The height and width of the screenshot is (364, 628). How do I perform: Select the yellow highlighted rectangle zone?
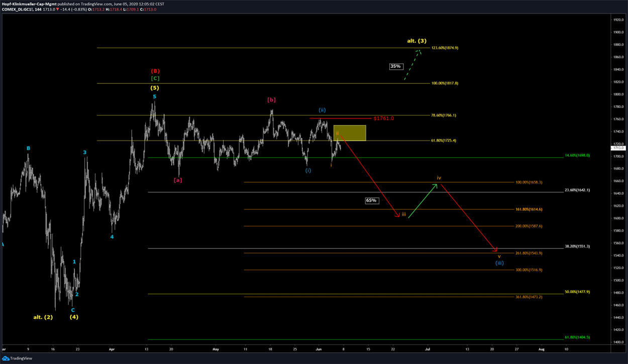pyautogui.click(x=350, y=133)
